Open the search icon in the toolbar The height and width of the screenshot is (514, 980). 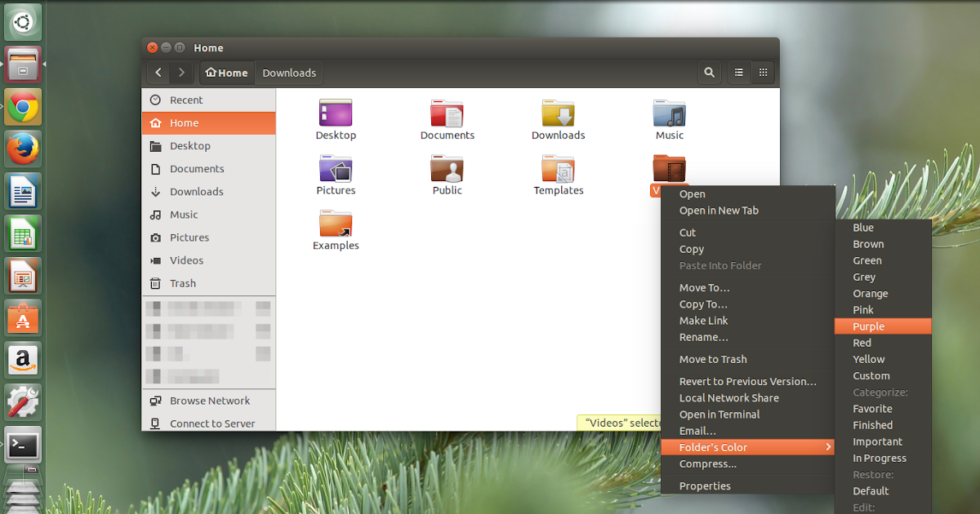point(709,73)
